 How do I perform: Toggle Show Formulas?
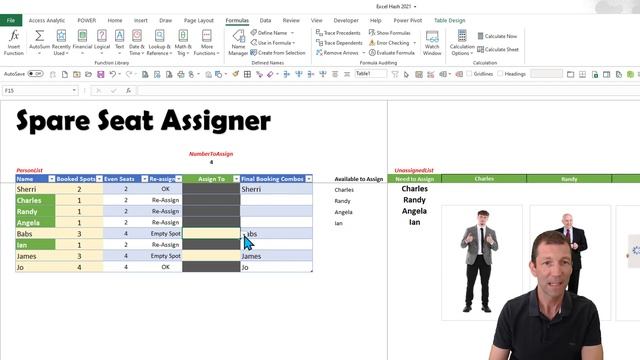[389, 33]
